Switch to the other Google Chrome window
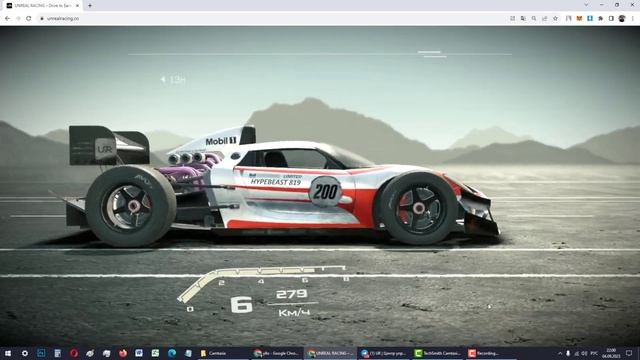Image resolution: width=640 pixels, height=360 pixels. pyautogui.click(x=276, y=353)
